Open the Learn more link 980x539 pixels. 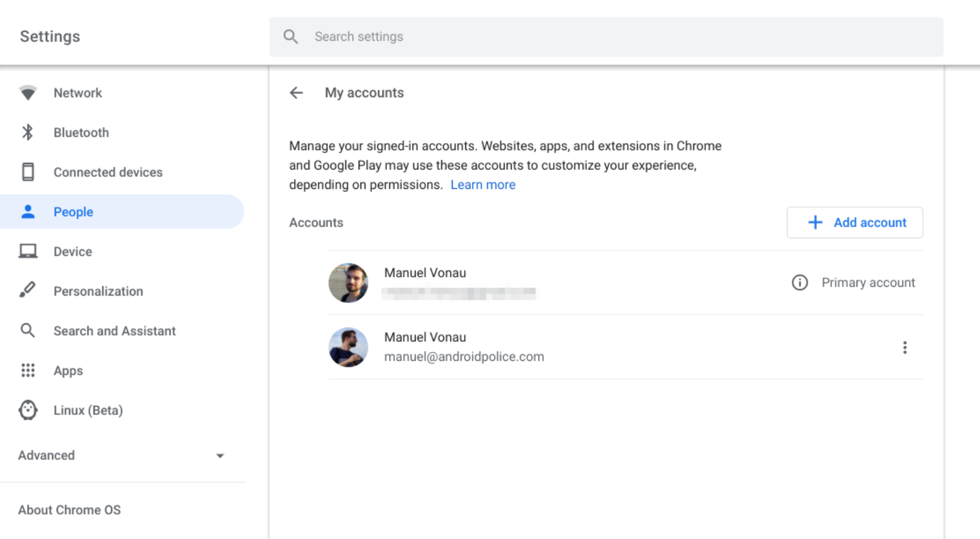pyautogui.click(x=483, y=185)
